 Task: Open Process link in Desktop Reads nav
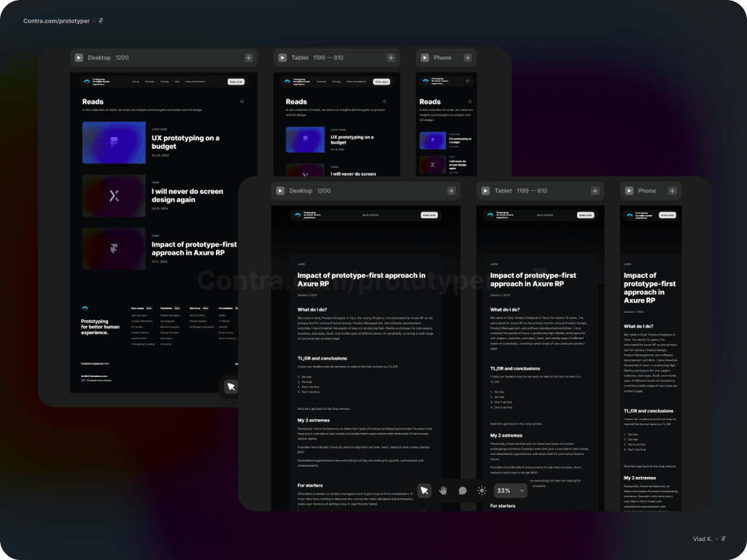(150, 82)
